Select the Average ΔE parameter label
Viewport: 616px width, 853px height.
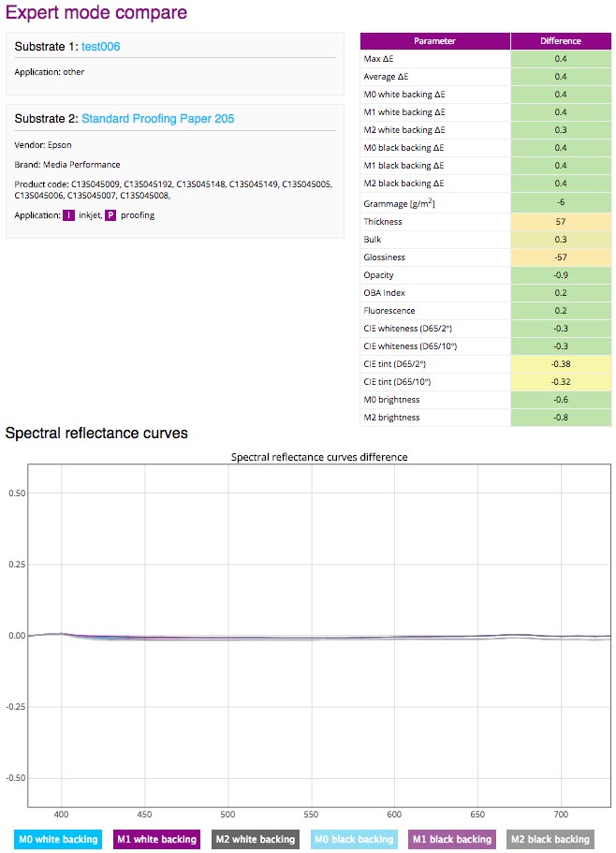[x=386, y=77]
